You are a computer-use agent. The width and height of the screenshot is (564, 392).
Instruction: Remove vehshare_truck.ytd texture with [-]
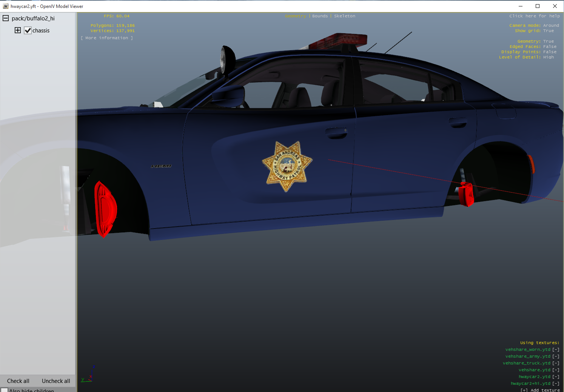556,363
